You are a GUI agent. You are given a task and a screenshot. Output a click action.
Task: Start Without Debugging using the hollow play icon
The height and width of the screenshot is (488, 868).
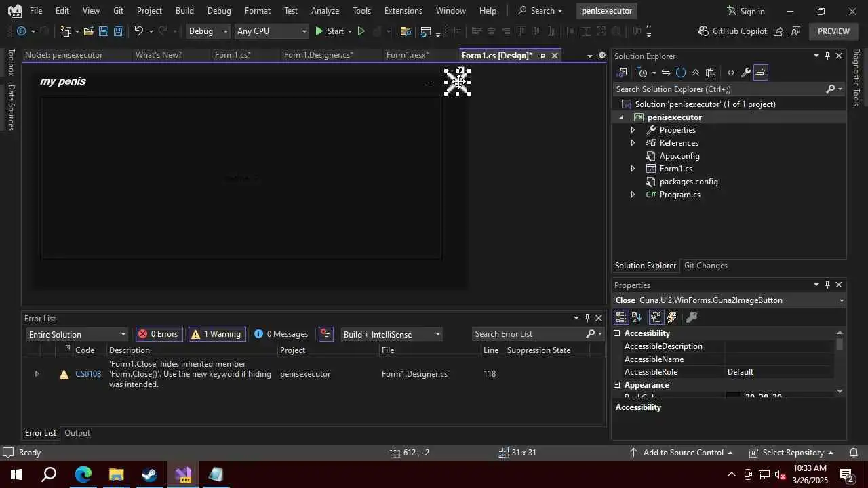361,31
